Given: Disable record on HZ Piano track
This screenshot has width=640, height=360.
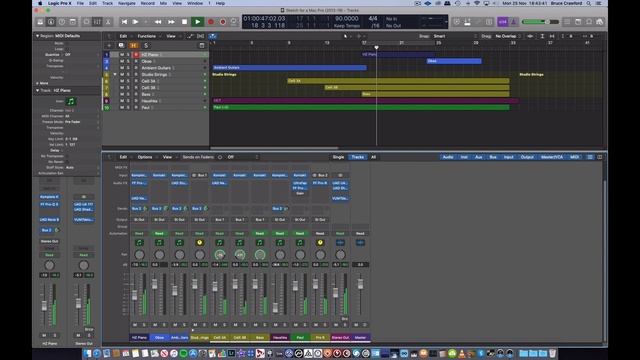Looking at the screenshot, I should coord(136,55).
